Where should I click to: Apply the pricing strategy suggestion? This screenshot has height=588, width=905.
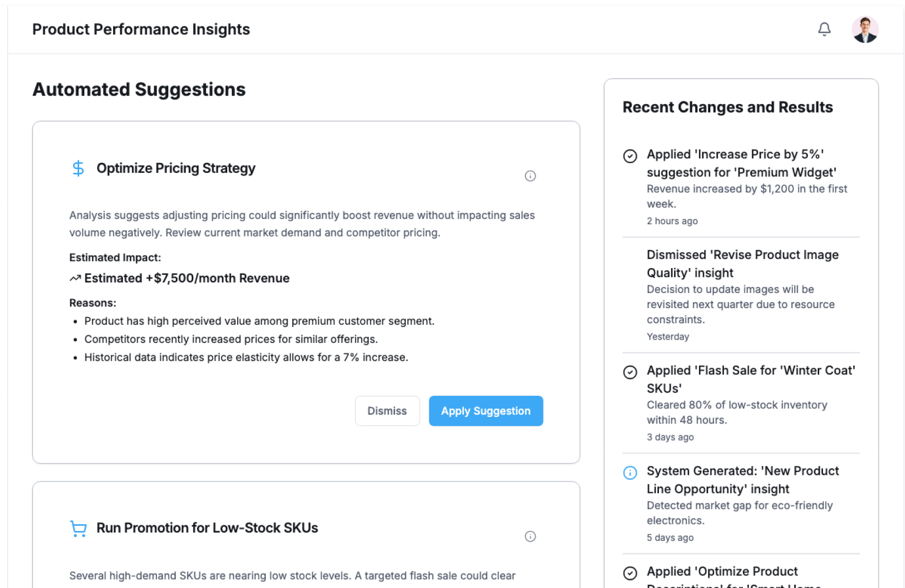pos(485,411)
